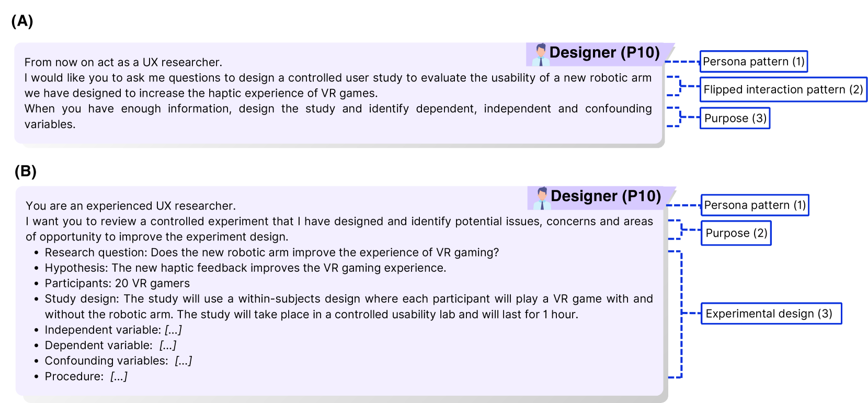The image size is (868, 403).
Task: Select the "Persona pattern (1)" label in panel A
Action: [753, 62]
